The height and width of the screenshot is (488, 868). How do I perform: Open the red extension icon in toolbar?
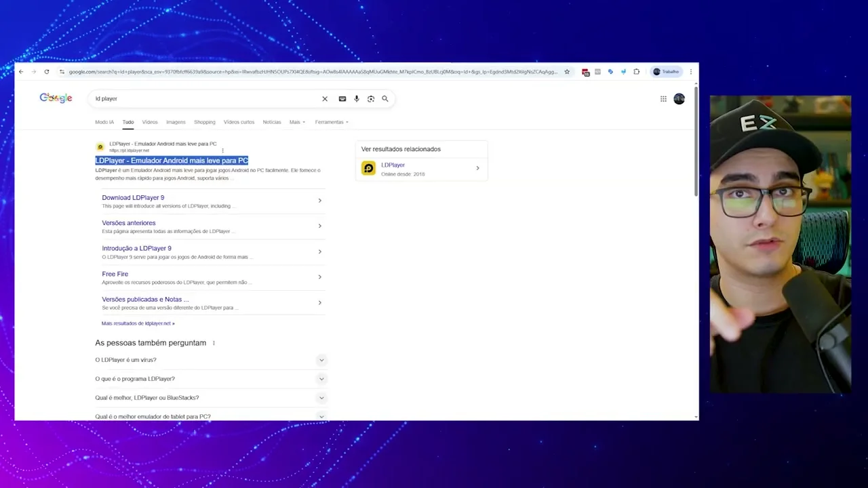coord(585,72)
